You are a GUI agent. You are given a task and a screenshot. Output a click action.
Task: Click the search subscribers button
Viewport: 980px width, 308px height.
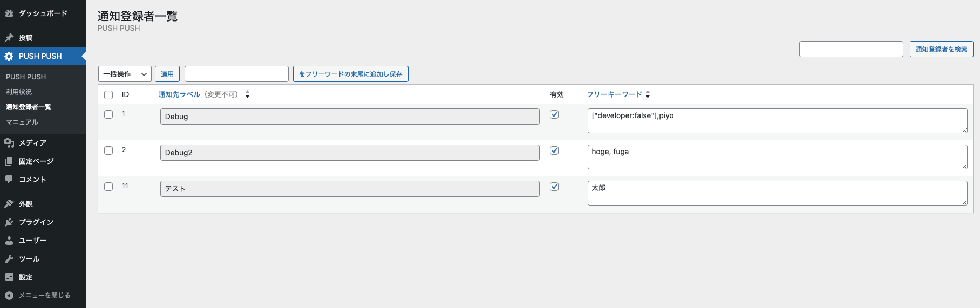pyautogui.click(x=941, y=49)
